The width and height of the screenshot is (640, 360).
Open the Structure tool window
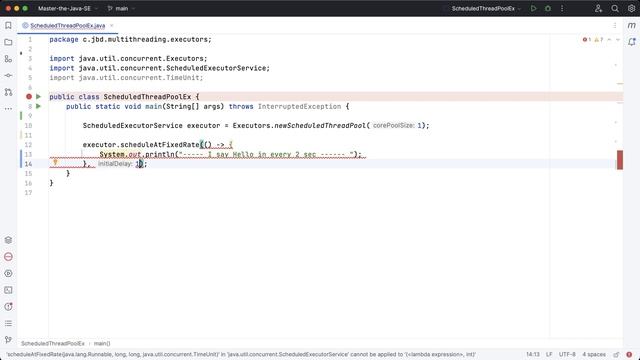(x=8, y=59)
